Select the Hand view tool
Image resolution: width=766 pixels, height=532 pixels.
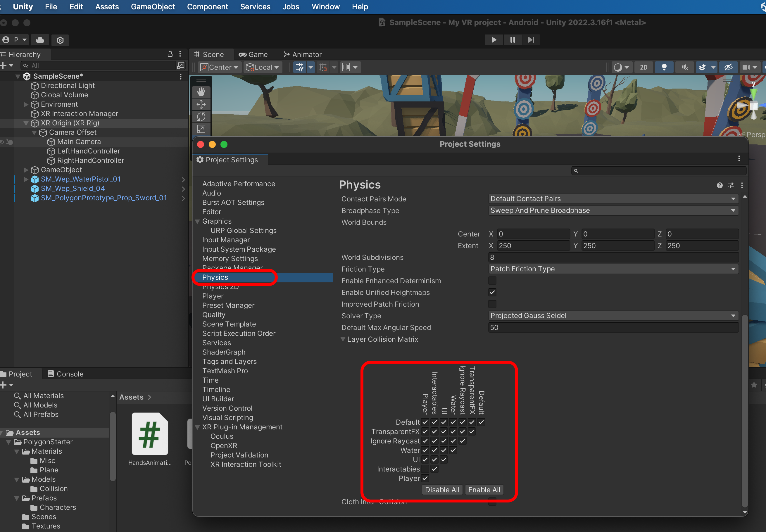201,92
